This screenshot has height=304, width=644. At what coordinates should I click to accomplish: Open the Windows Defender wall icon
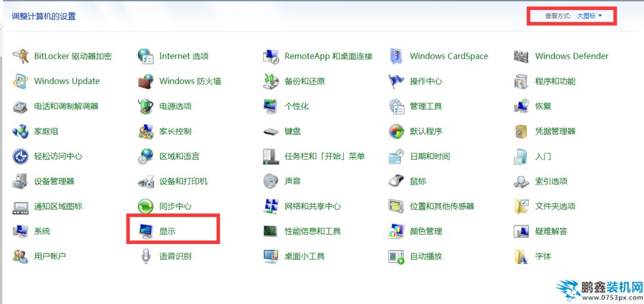click(x=521, y=56)
